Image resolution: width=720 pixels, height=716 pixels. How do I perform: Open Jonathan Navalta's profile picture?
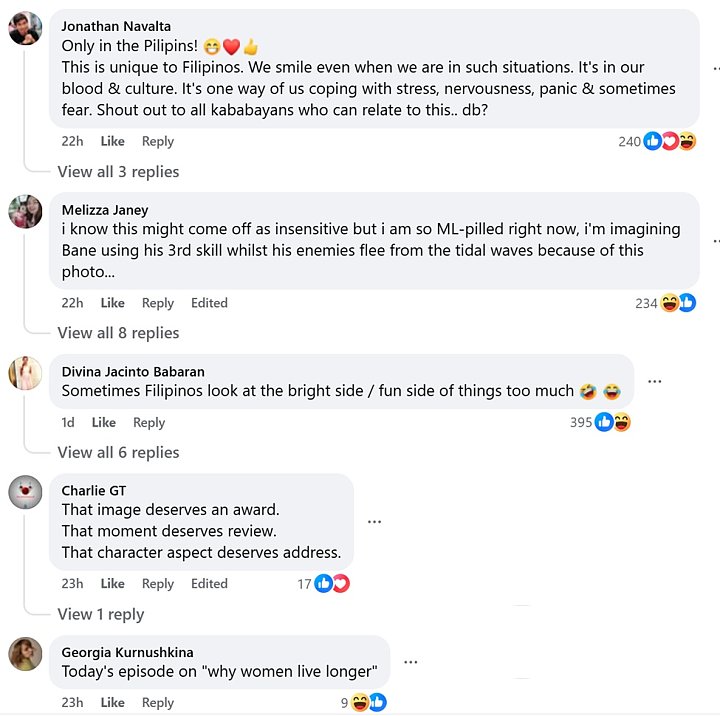[x=25, y=28]
